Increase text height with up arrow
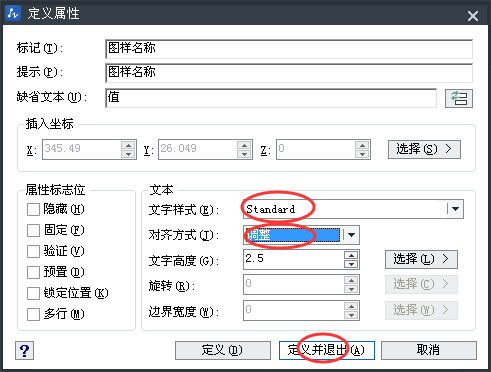Screen dimensions: 491x372 [x=351, y=255]
